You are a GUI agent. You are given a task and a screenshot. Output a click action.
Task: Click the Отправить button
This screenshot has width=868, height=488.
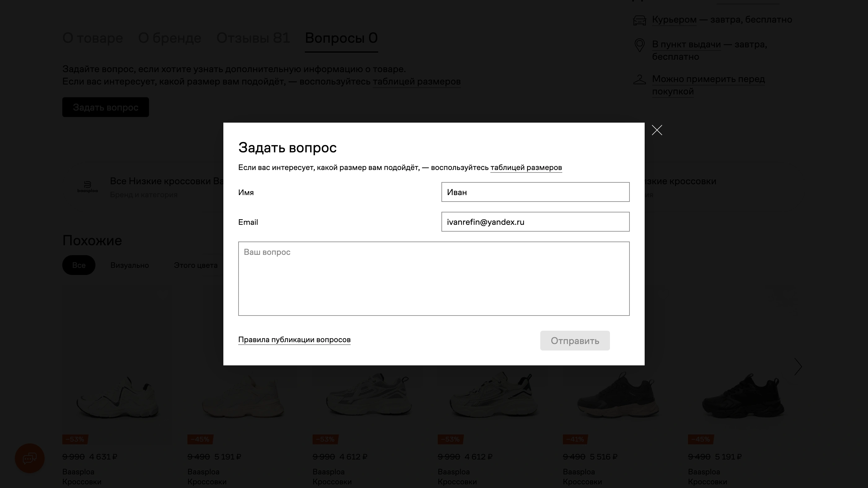click(575, 341)
